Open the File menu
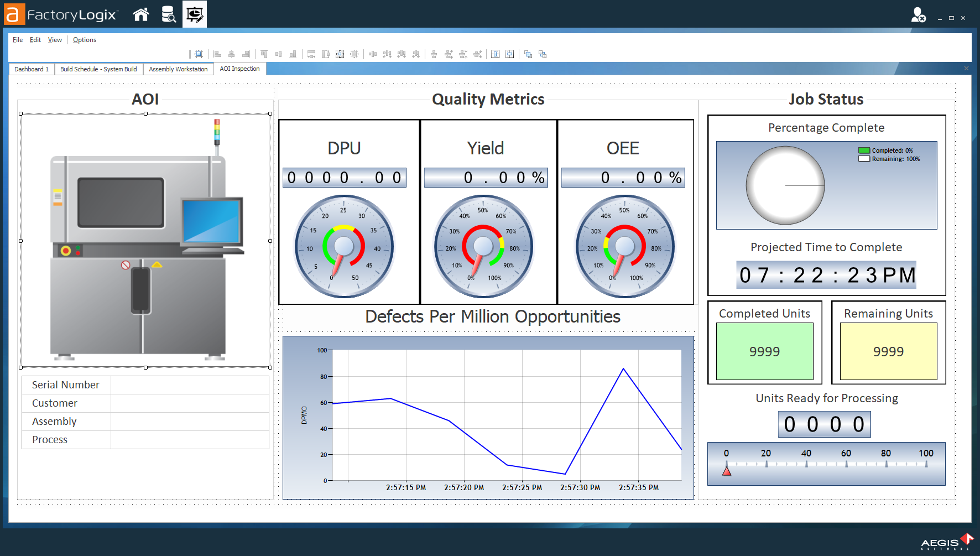The width and height of the screenshot is (980, 556). pos(17,39)
